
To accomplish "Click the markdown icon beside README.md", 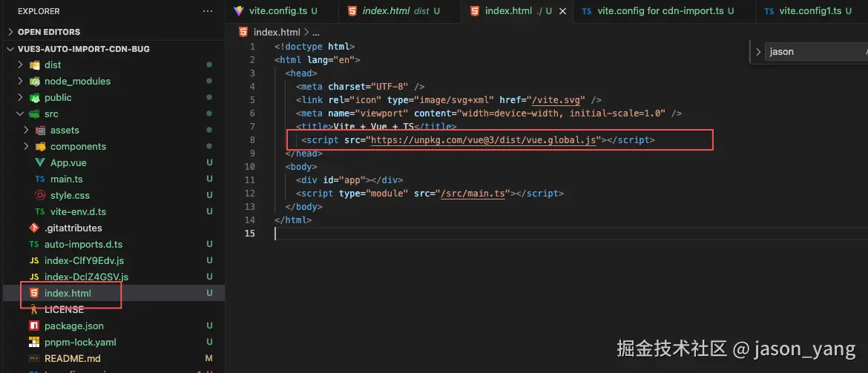I will point(34,359).
